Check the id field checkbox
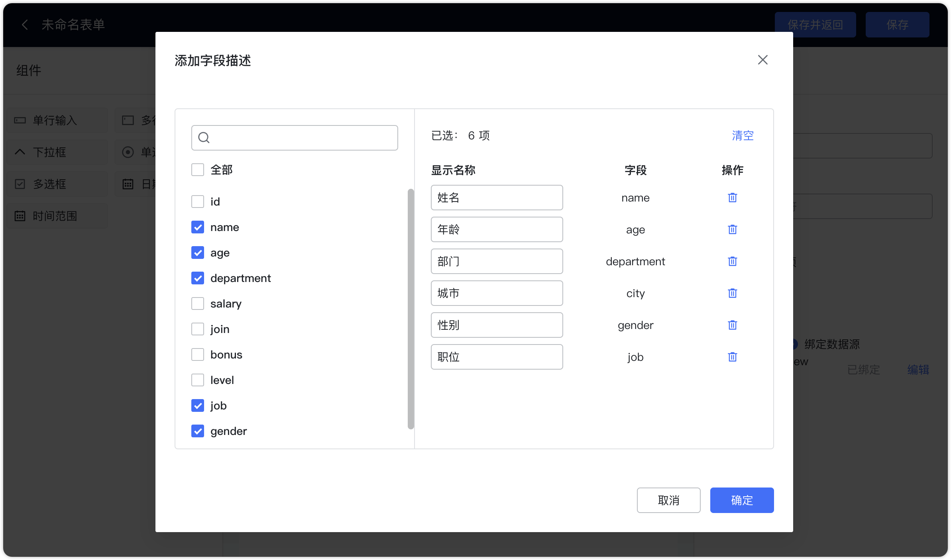The image size is (951, 560). (198, 202)
